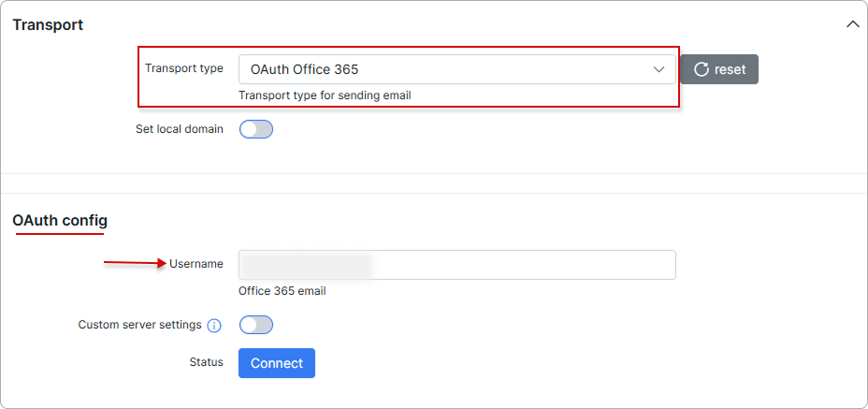This screenshot has width=868, height=409.
Task: Click the reset button
Action: click(x=719, y=69)
